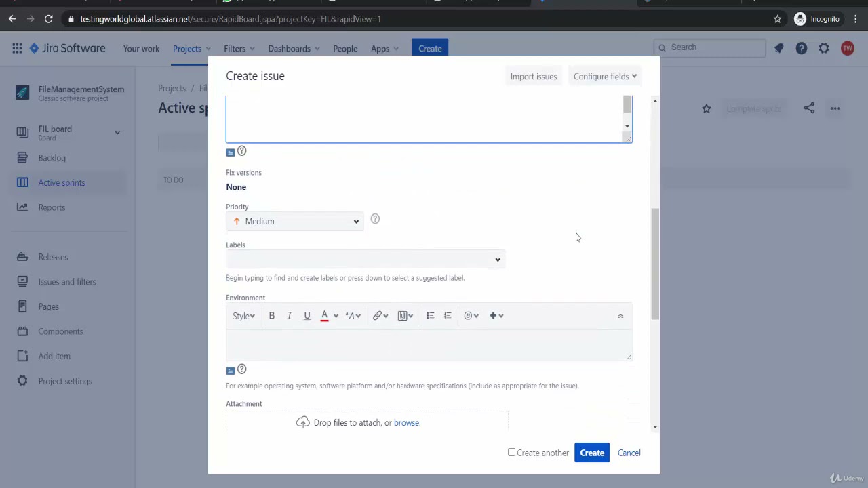
Task: Apply underline in Environment editor toolbar
Action: point(307,316)
